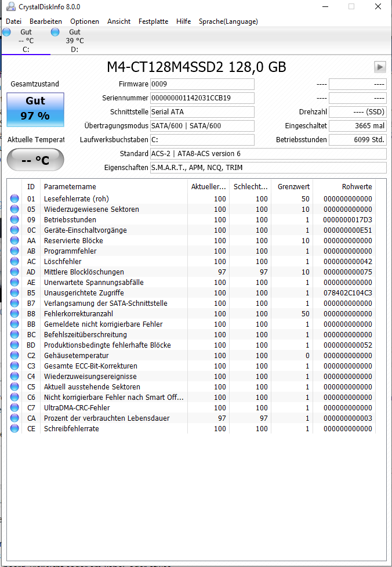Viewport: 392px width, 567px height.
Task: Click the Standard ACS-2 field
Action: pos(268,154)
